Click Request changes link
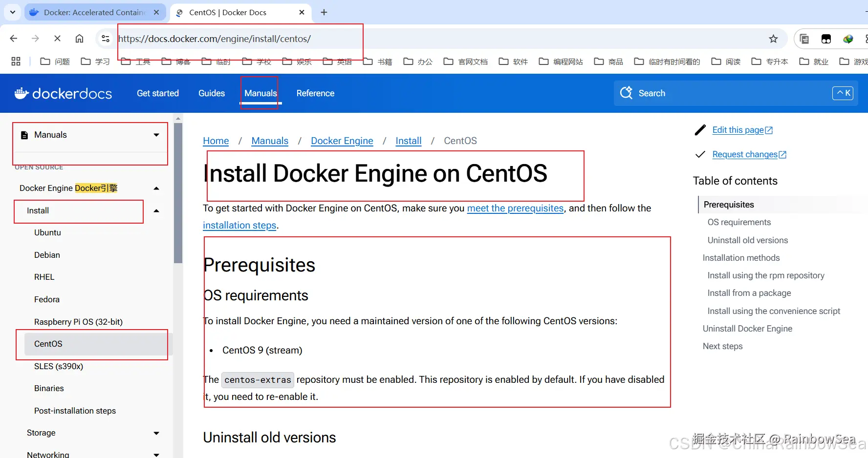The height and width of the screenshot is (458, 868). click(x=749, y=154)
